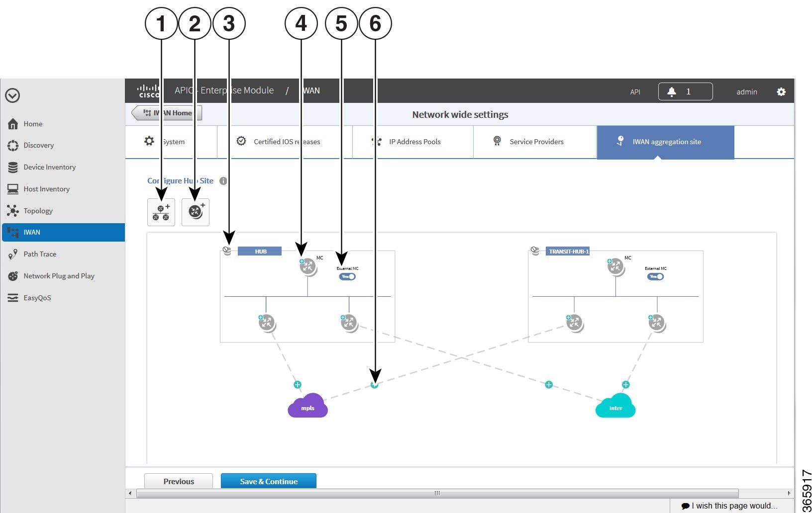Open the API link in header
The height and width of the screenshot is (513, 812).
[635, 92]
